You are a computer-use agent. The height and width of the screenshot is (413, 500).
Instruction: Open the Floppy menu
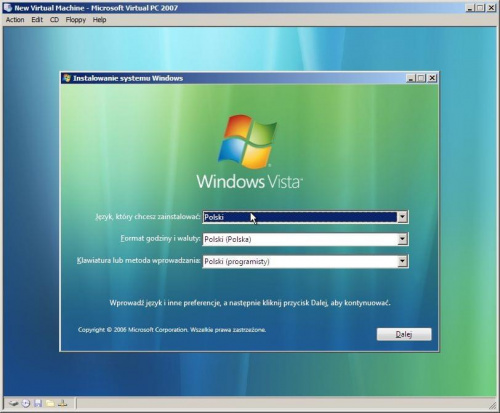click(x=76, y=20)
